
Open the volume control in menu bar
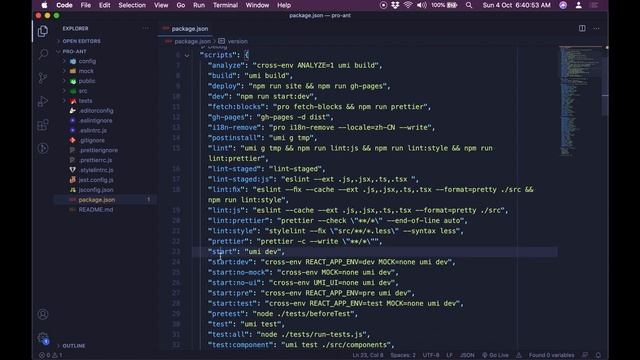pos(422,5)
